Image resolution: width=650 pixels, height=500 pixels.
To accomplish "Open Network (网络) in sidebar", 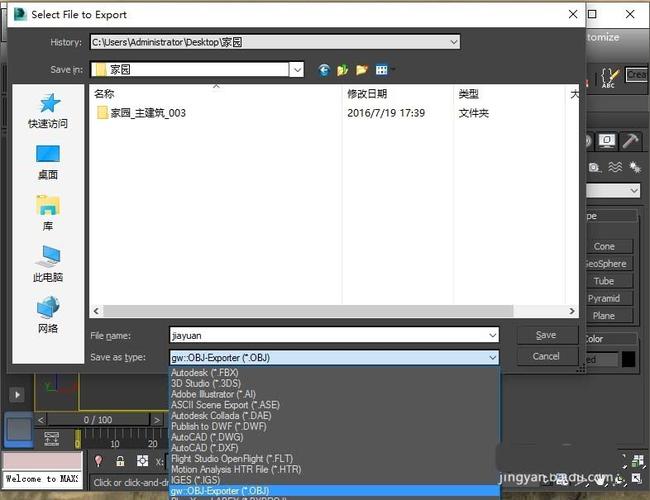I will tap(48, 315).
